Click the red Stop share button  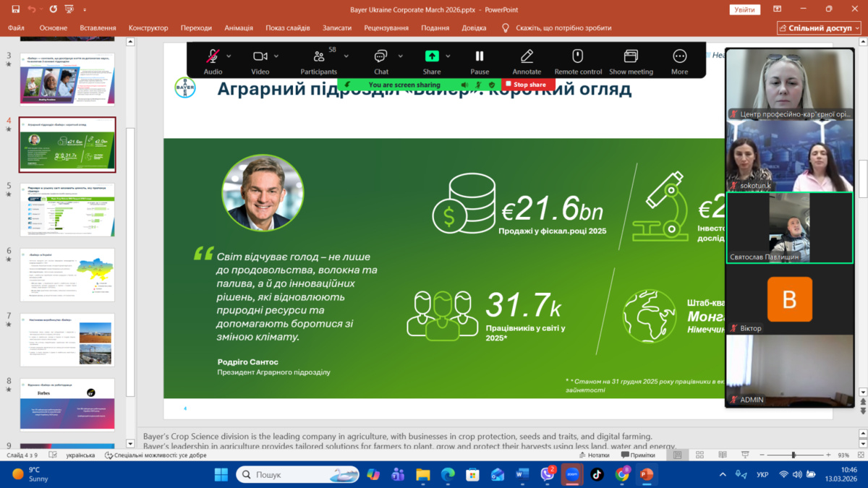(x=529, y=85)
